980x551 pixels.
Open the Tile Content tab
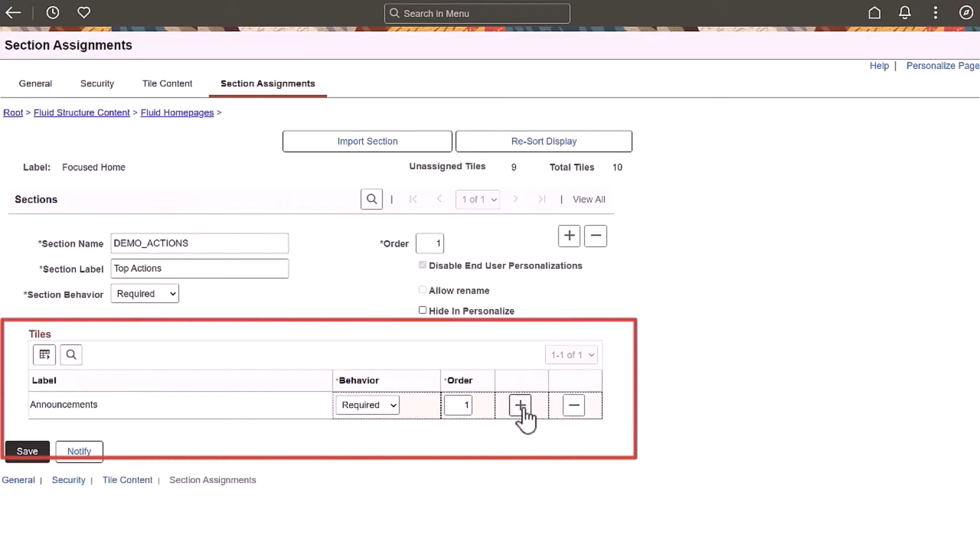coord(167,83)
